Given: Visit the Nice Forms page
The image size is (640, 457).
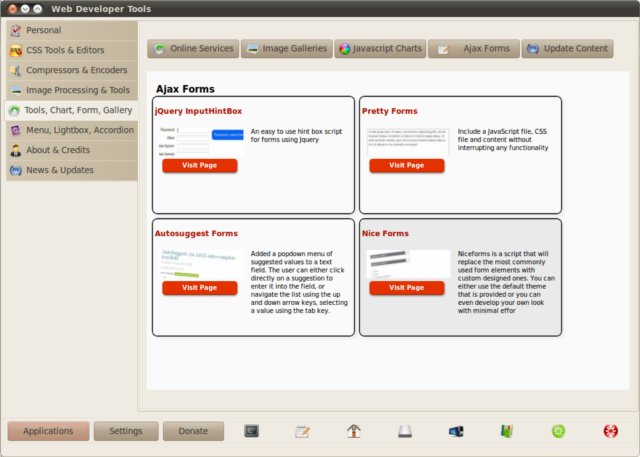Looking at the screenshot, I should pos(407,288).
